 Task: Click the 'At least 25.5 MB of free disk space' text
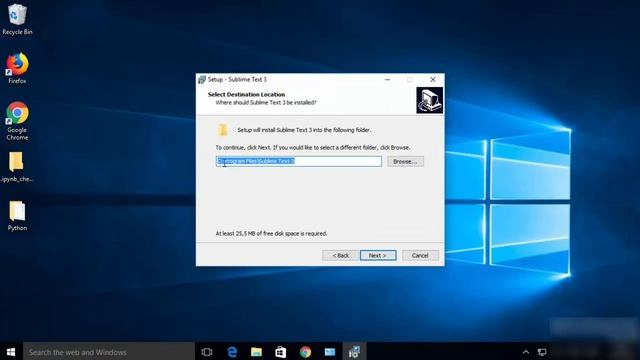(271, 233)
